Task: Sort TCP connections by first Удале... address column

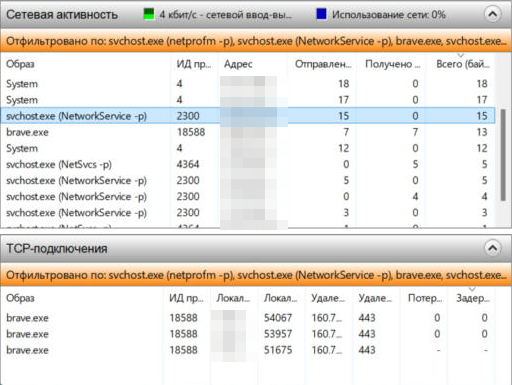Action: point(328,298)
